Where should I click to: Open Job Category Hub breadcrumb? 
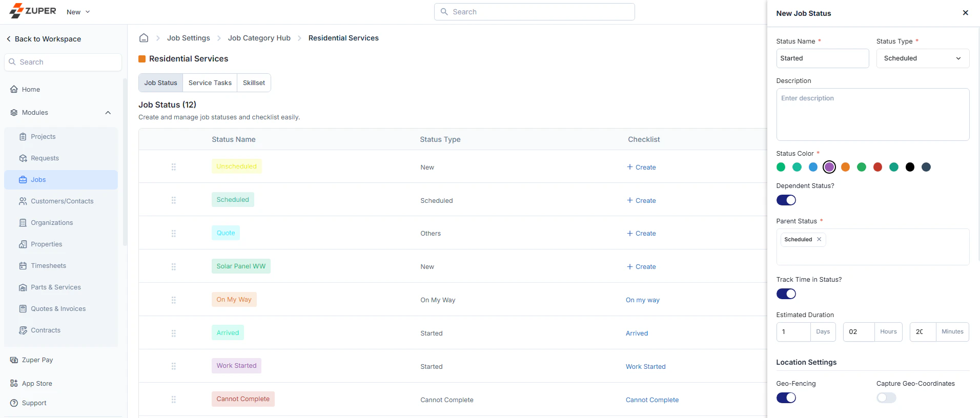[259, 38]
